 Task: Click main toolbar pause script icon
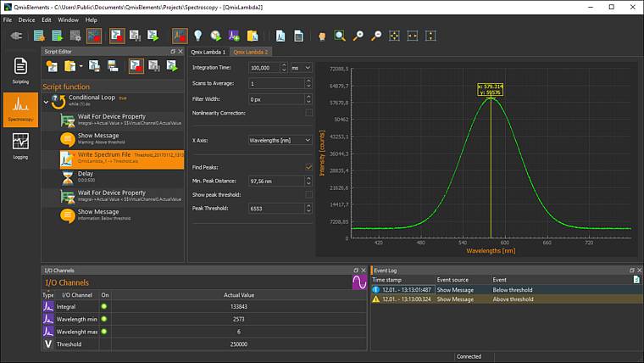pos(135,36)
